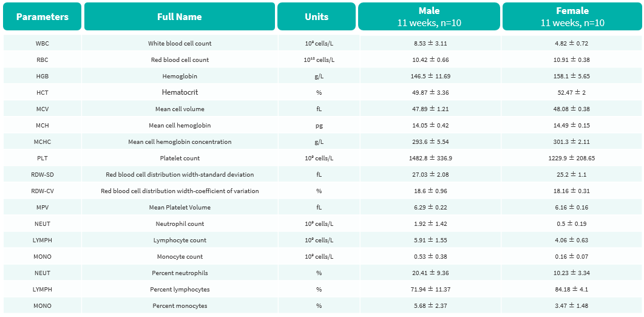Select the WBC parameter cell
Image resolution: width=644 pixels, height=317 pixels.
[x=42, y=43]
